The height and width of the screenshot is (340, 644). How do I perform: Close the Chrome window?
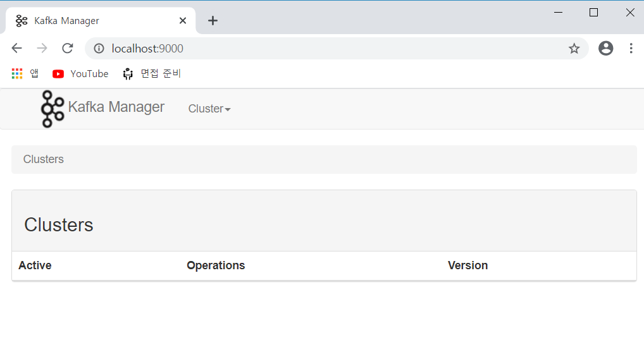tap(630, 12)
